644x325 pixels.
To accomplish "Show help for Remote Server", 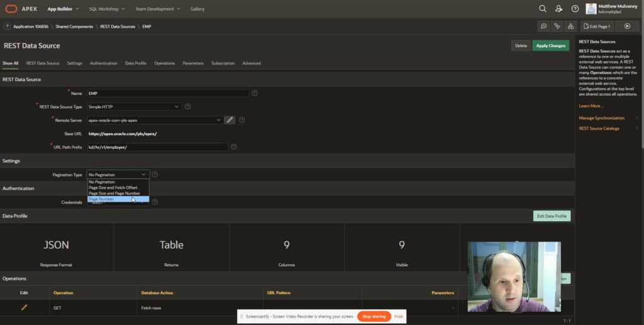I will [x=242, y=120].
